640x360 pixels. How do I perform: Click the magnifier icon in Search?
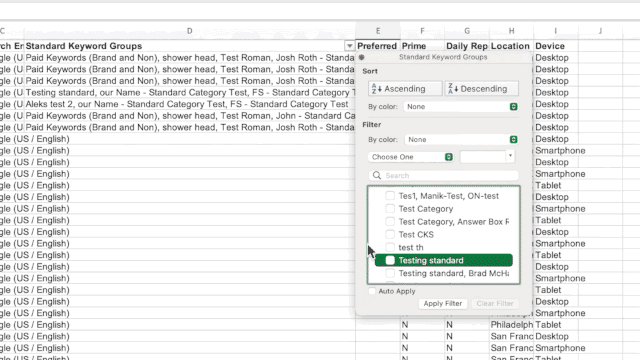click(x=377, y=176)
